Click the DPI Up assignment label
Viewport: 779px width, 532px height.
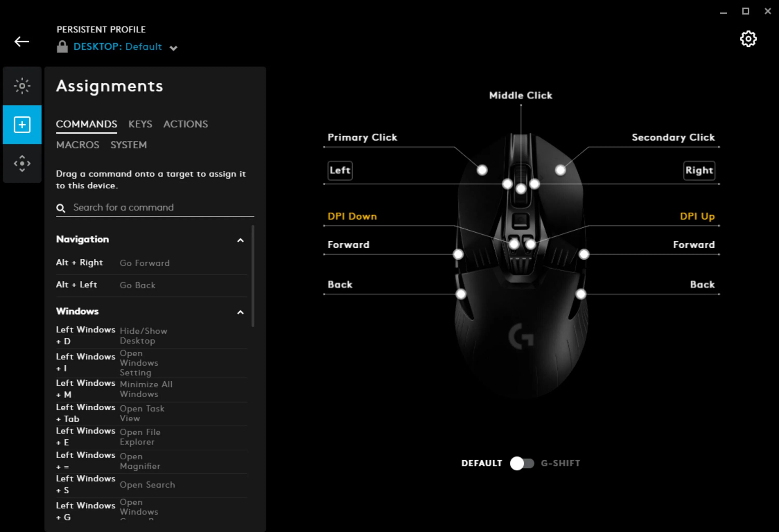click(x=697, y=216)
